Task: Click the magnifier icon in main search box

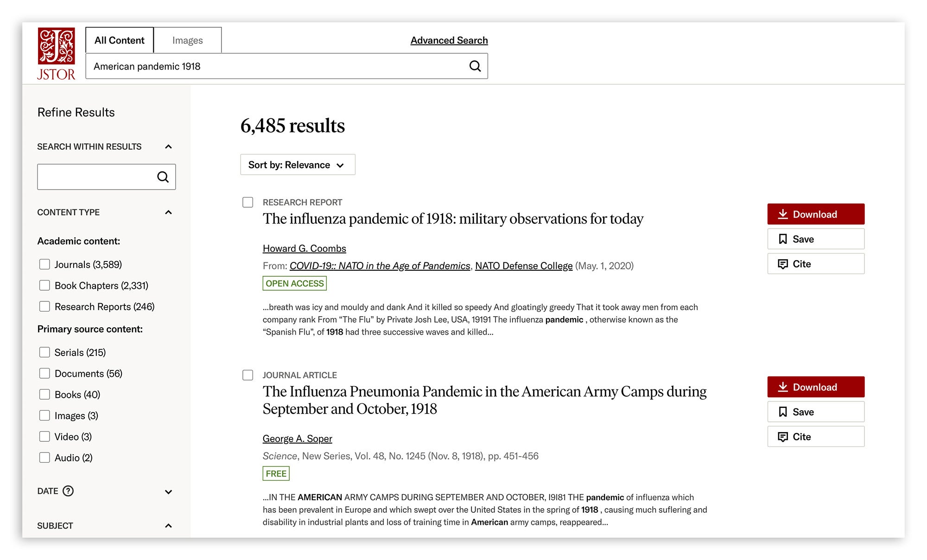Action: pos(475,66)
